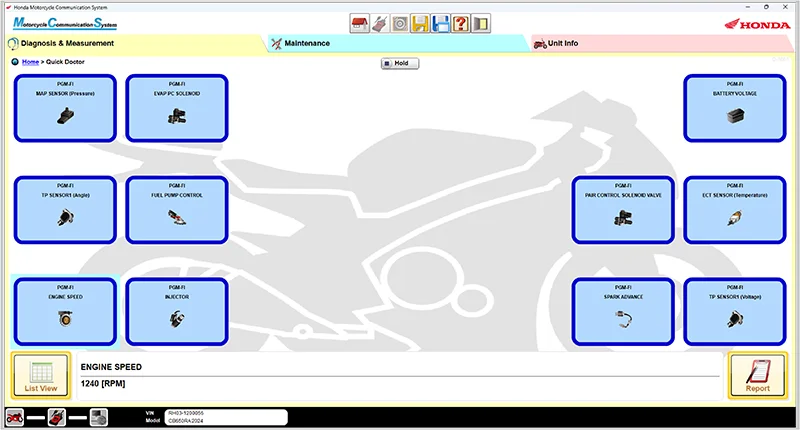
Task: Select the ECT SENSOR (Temperature) tile
Action: pyautogui.click(x=735, y=210)
